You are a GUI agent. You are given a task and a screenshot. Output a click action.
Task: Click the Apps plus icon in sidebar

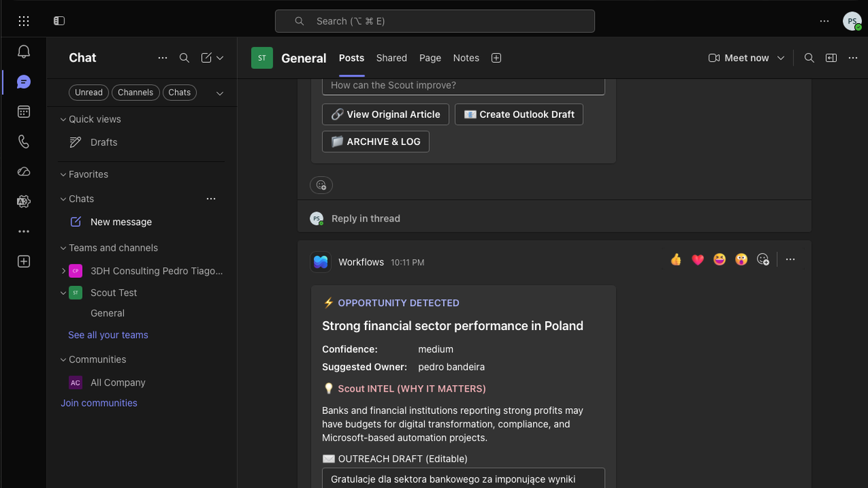[x=24, y=262]
